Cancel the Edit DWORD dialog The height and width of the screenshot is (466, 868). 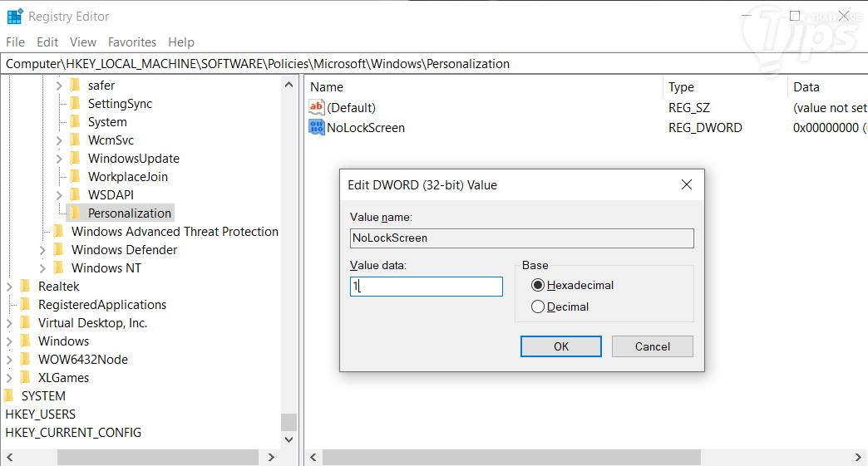(652, 346)
